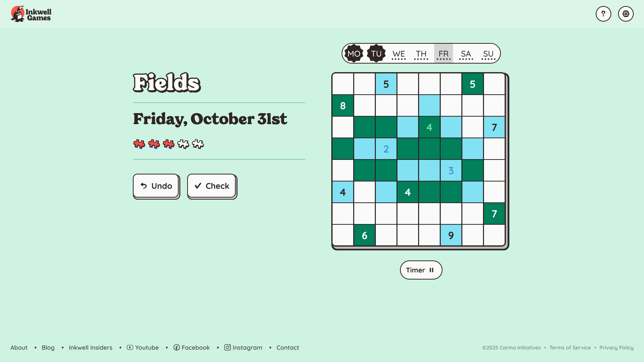Open the Facebook footer link
Viewport: 644px width, 362px height.
click(191, 347)
